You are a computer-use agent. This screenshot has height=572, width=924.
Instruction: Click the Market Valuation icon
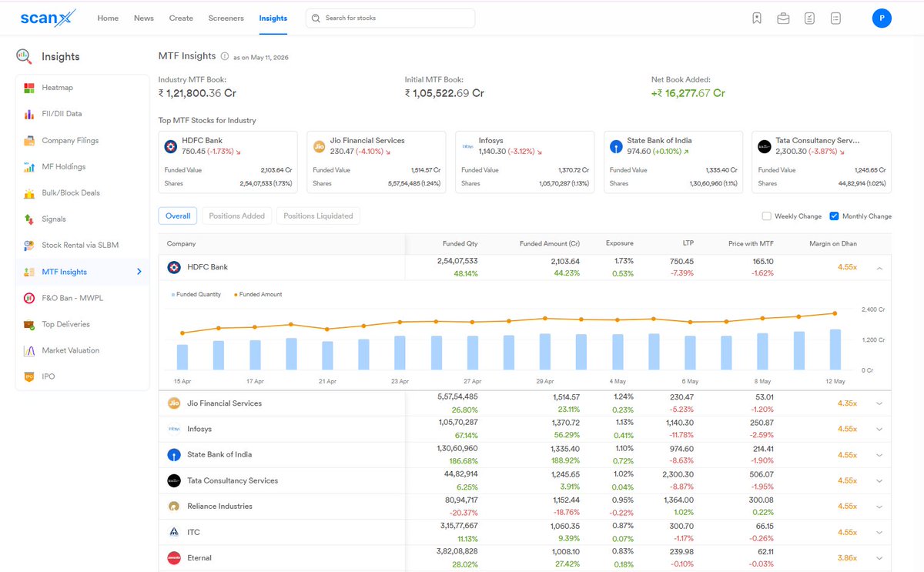pos(29,350)
